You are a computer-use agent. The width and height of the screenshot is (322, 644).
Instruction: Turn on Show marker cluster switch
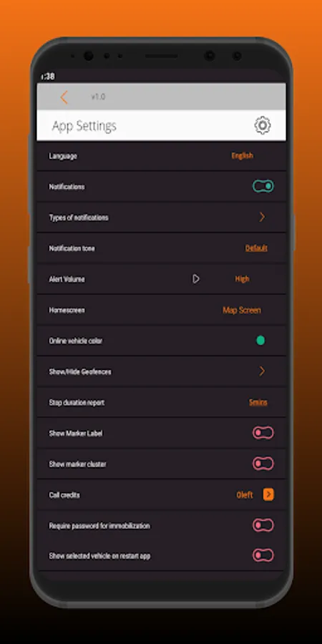coord(263,464)
